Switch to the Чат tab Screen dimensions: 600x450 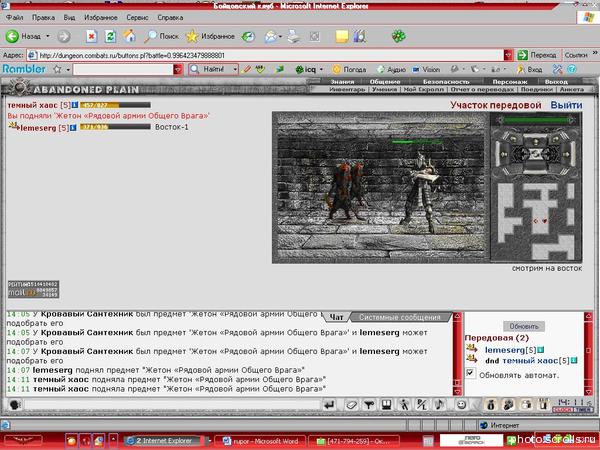(x=337, y=317)
